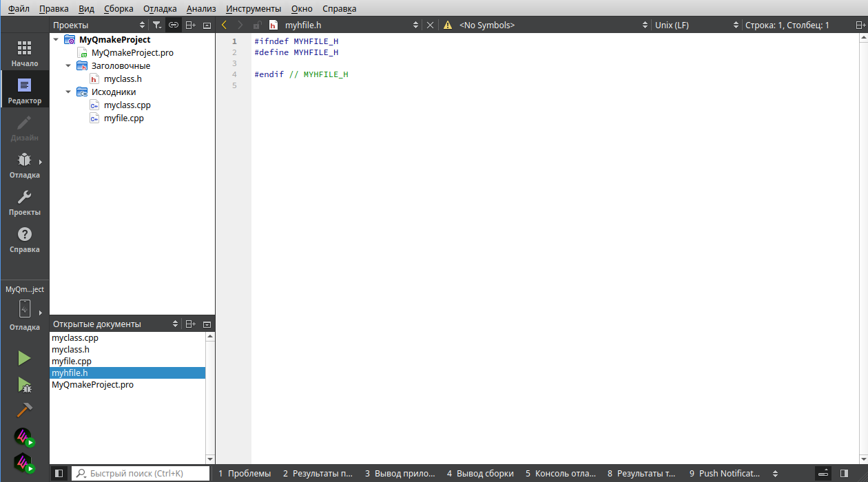868x482 pixels.
Task: Open the Проблемы output pane
Action: pyautogui.click(x=245, y=473)
